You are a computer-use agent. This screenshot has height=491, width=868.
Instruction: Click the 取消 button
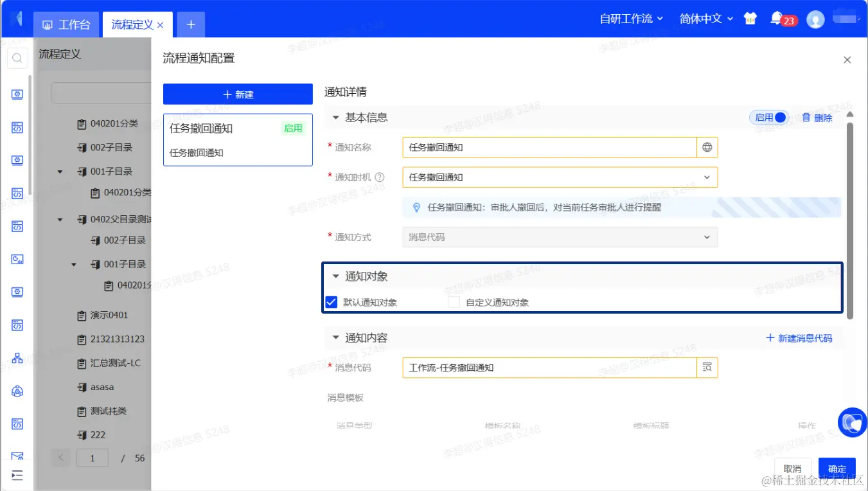tap(792, 469)
